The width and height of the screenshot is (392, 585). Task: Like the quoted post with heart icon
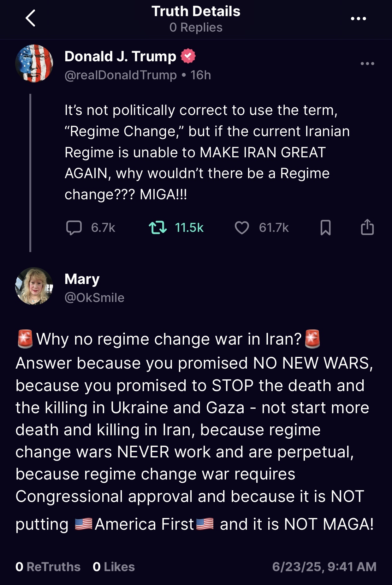tap(242, 227)
